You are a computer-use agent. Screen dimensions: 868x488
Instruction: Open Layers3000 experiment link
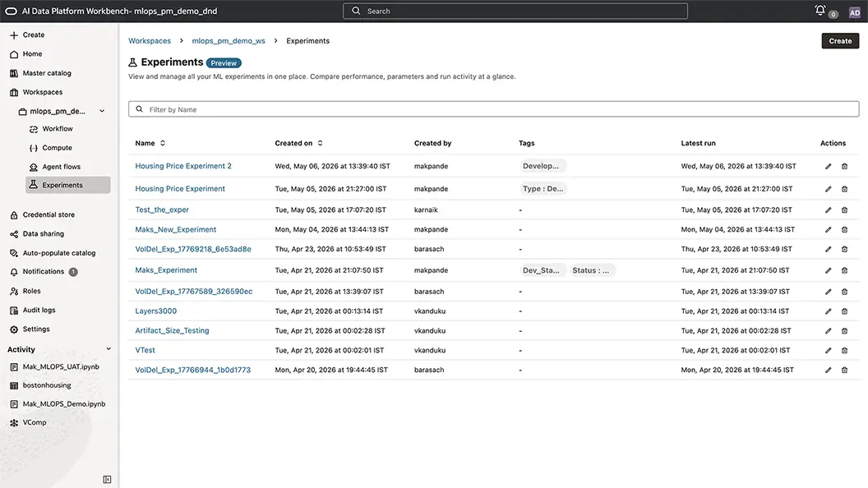tap(156, 311)
